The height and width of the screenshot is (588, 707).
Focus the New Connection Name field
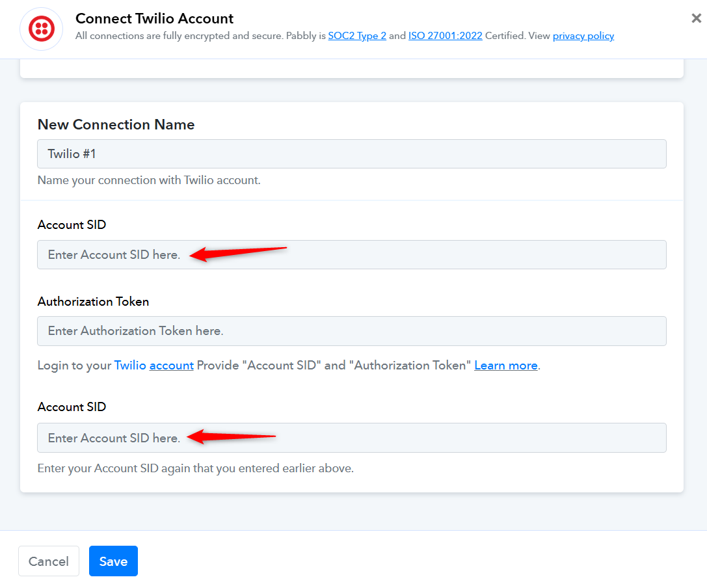tap(352, 154)
